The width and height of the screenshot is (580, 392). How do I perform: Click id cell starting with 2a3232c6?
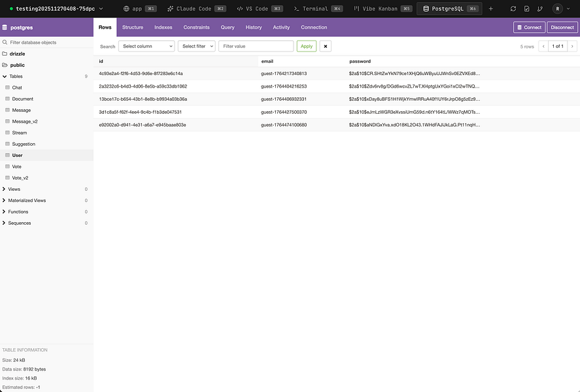coord(143,86)
